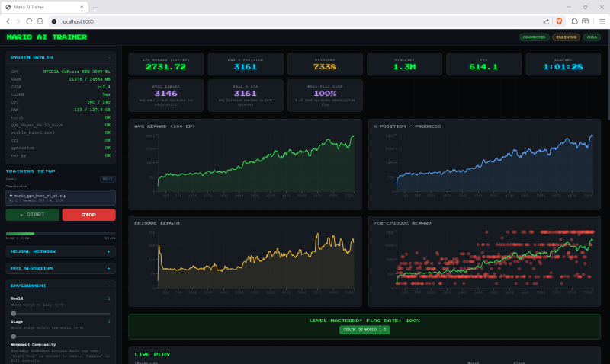Open the browser hamburger menu

pyautogui.click(x=601, y=21)
